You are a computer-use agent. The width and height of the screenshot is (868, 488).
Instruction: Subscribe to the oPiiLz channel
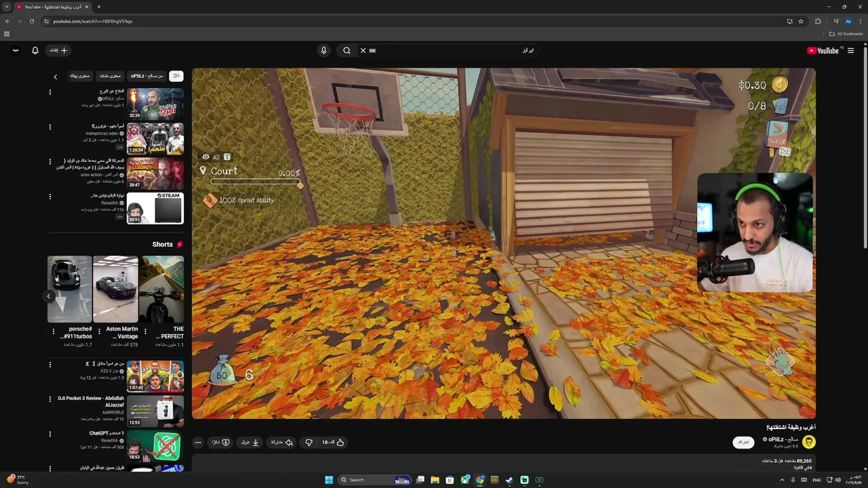(x=743, y=442)
